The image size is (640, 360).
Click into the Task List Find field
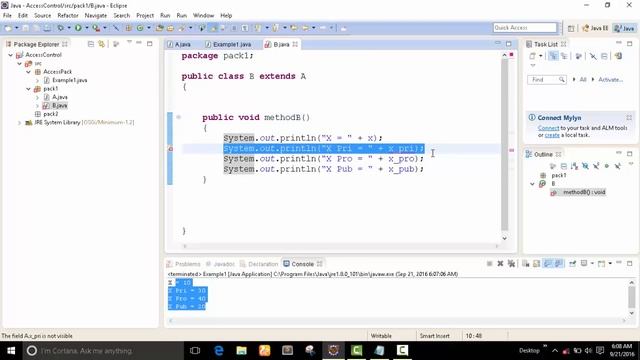(x=546, y=79)
